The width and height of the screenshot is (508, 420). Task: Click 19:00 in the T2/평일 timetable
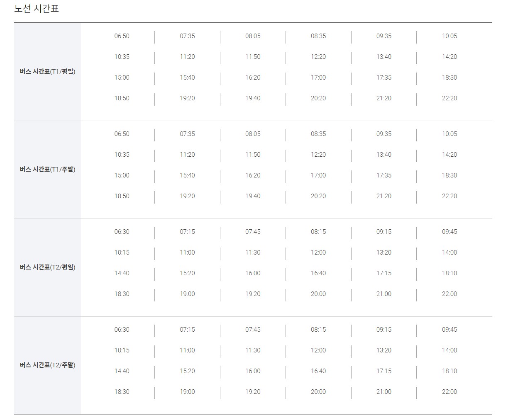pyautogui.click(x=187, y=294)
